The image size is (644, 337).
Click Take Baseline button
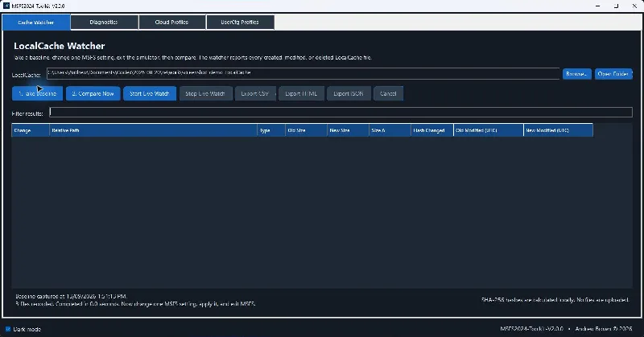[x=37, y=93]
